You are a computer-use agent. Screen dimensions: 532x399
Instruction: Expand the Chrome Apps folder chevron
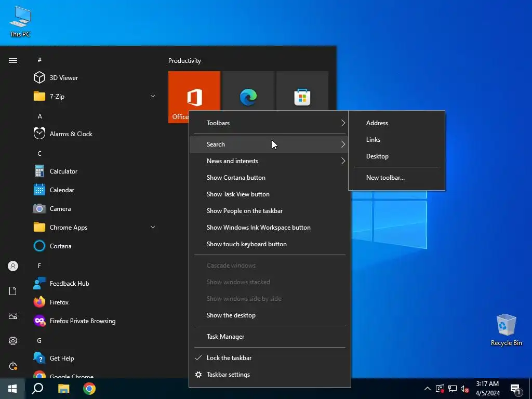click(x=153, y=227)
